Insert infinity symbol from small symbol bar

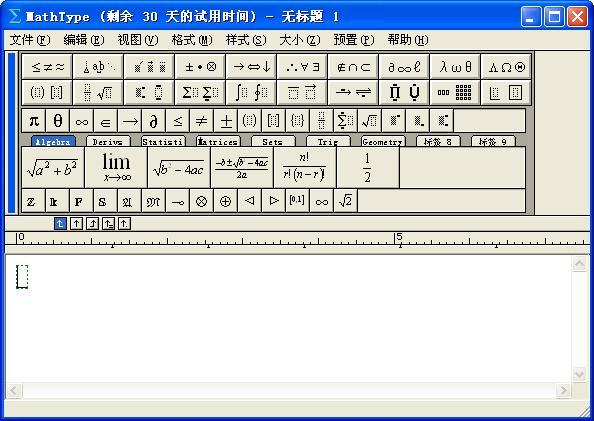point(81,121)
